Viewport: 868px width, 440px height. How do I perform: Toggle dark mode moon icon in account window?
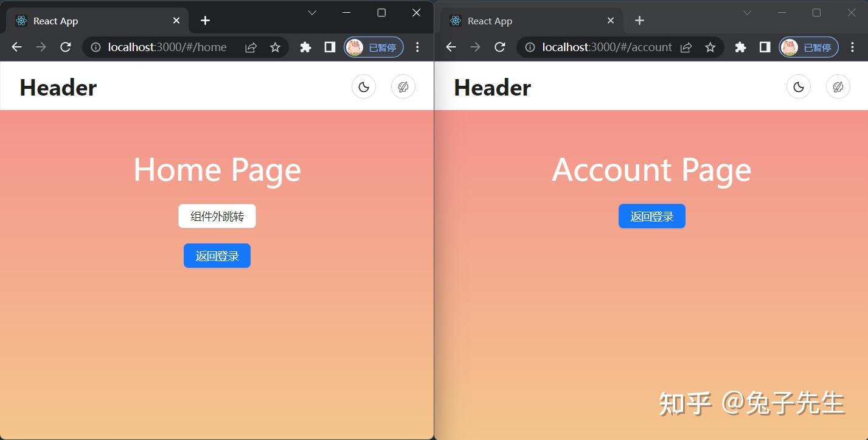click(x=799, y=87)
